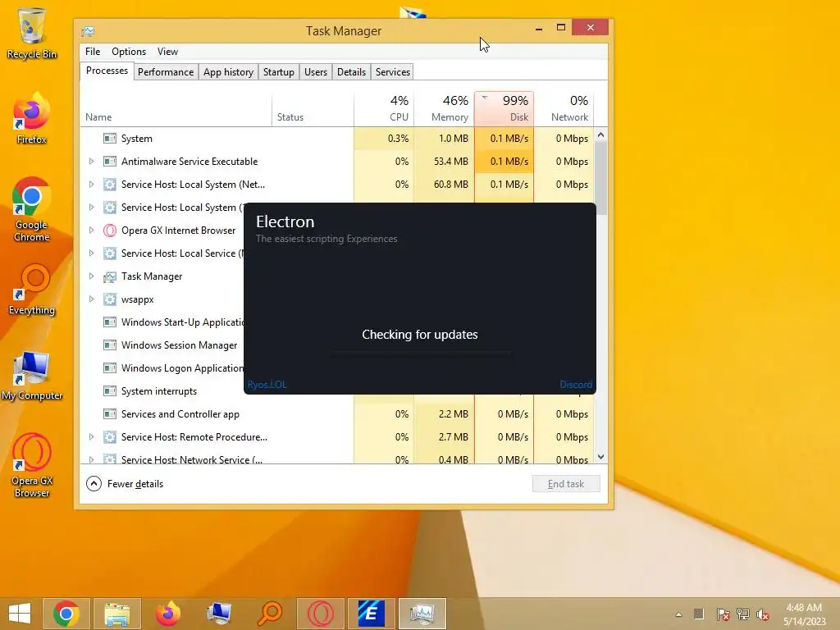Open the View menu
Screen dimensions: 840x630
coord(167,52)
